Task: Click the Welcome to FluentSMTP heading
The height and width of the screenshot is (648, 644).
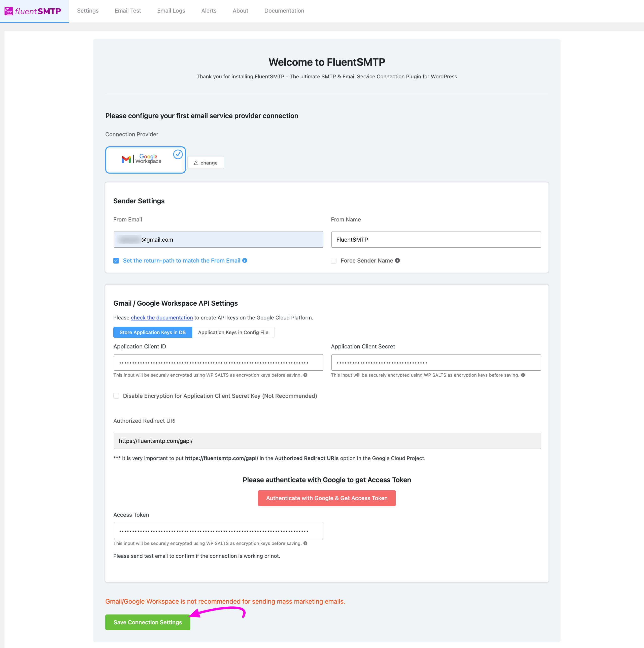Action: click(327, 62)
